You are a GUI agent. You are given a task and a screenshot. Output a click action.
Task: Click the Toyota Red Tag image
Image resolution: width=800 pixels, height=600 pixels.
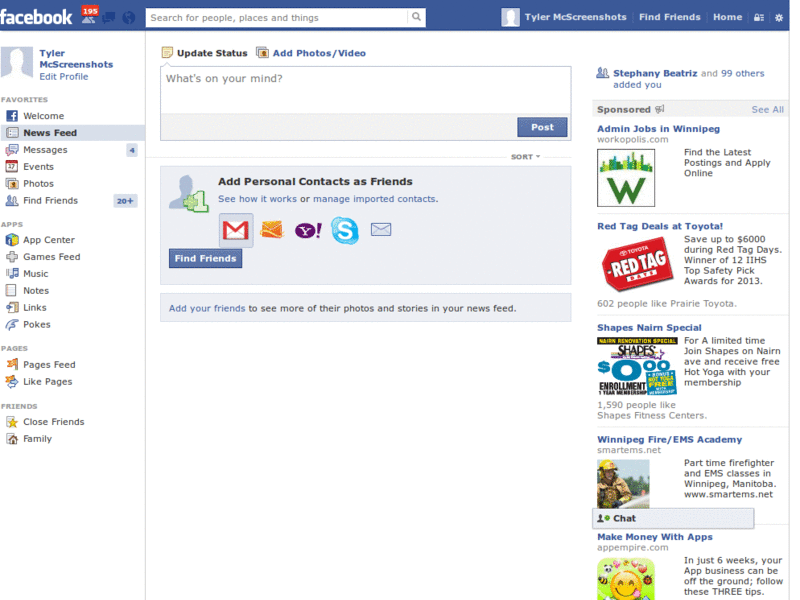pyautogui.click(x=637, y=266)
